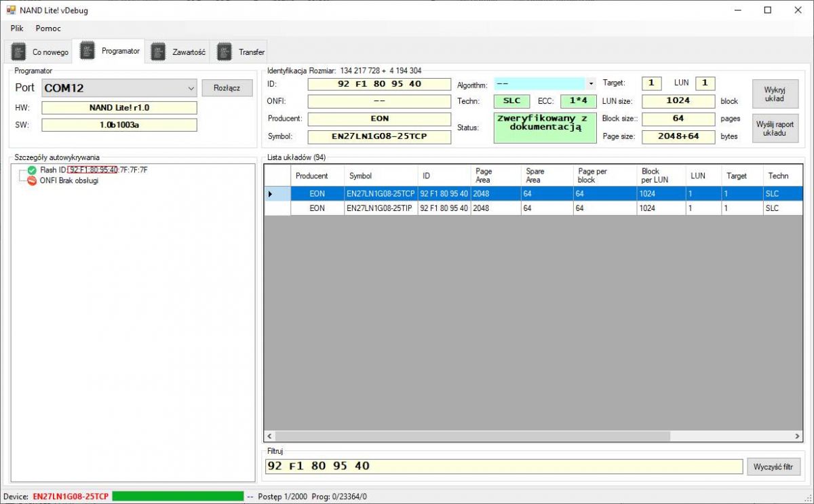Click the row arrow marker of the EN27LN1G08-25TCP row
Screen dimensions: 814x504
click(x=271, y=194)
